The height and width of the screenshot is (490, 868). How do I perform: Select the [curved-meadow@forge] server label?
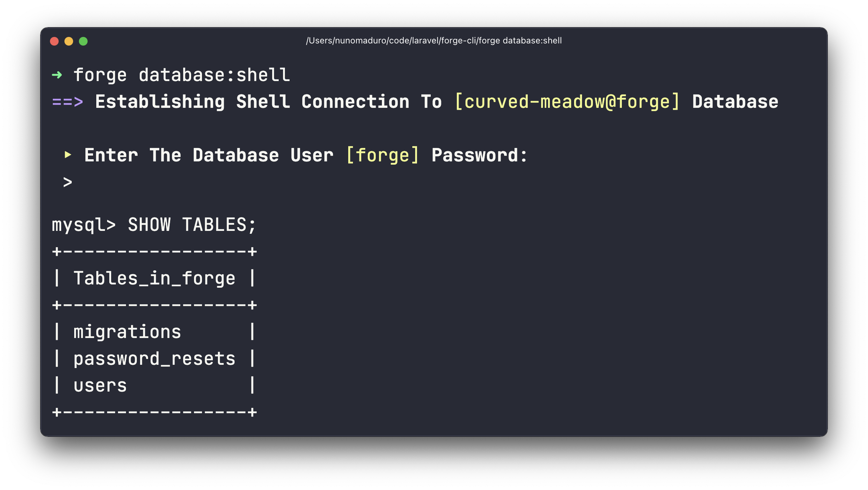point(567,102)
